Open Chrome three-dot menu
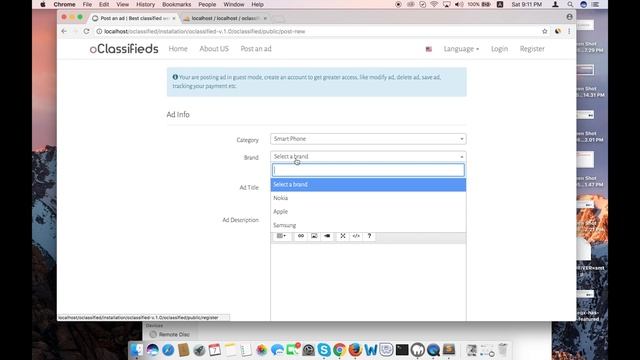 (x=569, y=31)
